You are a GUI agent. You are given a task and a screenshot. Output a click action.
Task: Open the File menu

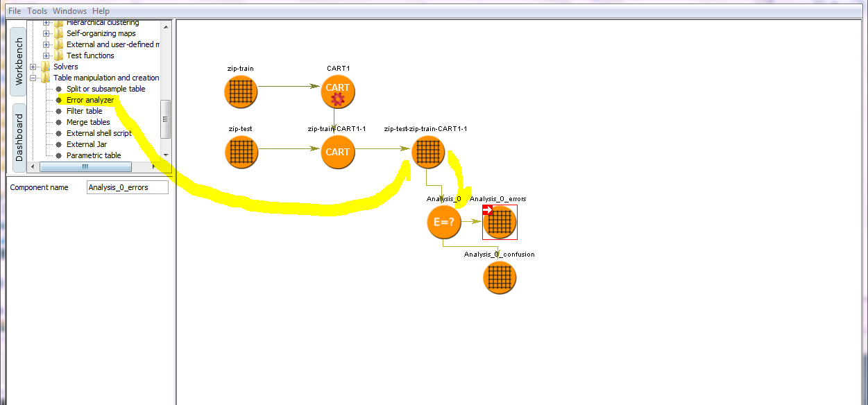coord(15,11)
